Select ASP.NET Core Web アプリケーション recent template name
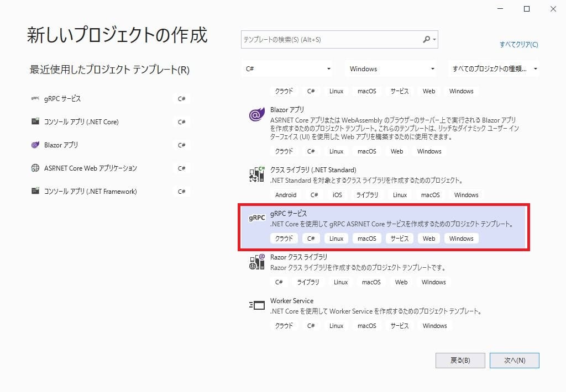 click(x=91, y=168)
